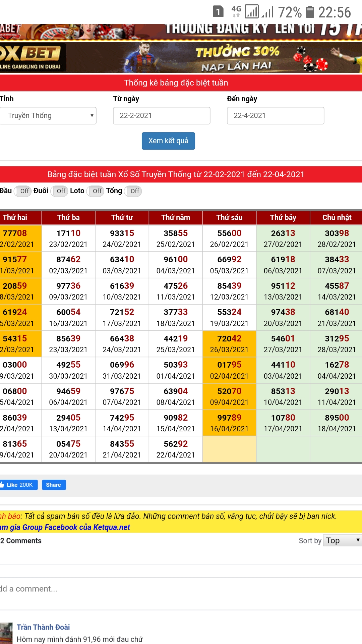Select the Chủ nhật column header

(337, 217)
